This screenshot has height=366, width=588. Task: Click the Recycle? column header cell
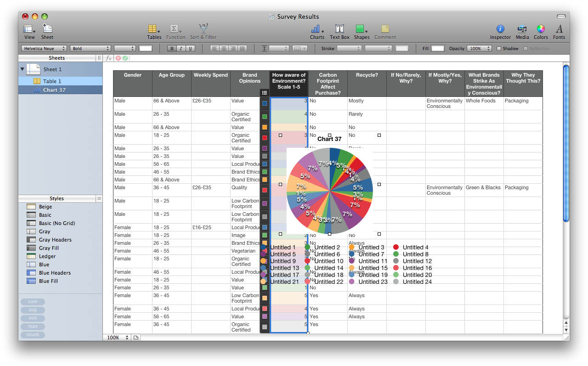coord(367,84)
